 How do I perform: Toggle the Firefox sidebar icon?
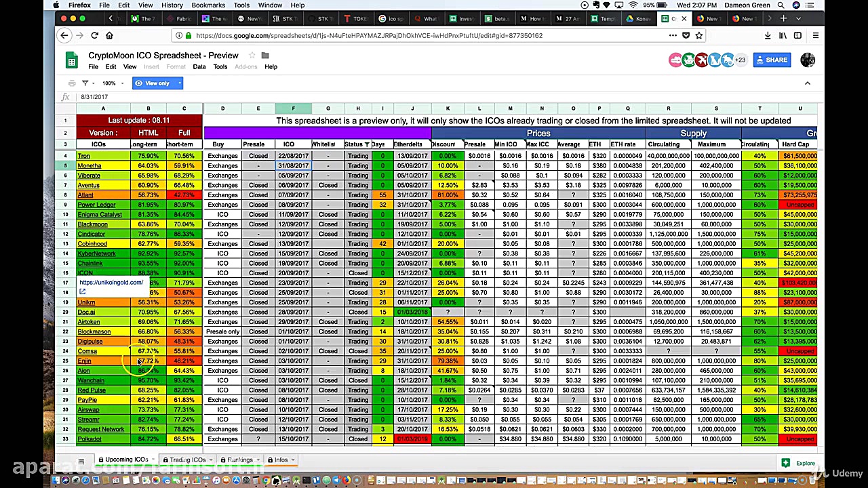[798, 35]
